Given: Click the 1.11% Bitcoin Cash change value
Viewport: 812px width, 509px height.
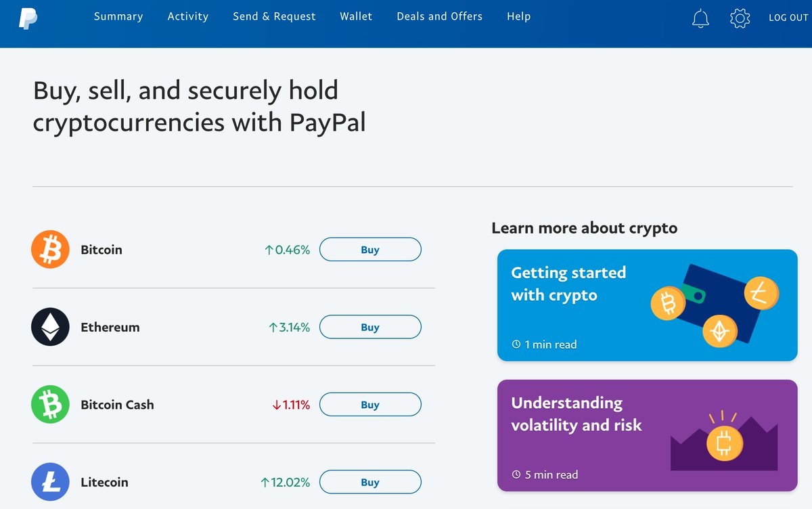Looking at the screenshot, I should click(x=291, y=405).
